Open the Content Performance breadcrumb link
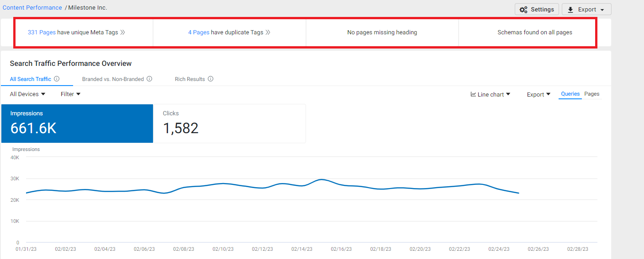Viewport: 644px width, 259px height. click(32, 8)
